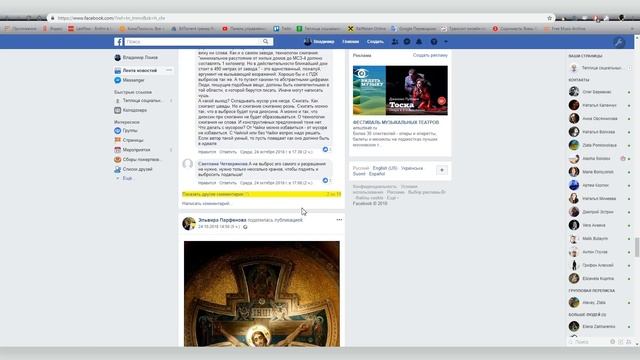This screenshot has height=360, width=640.
Task: Click Нравится under Светлана's comment
Action: tap(207, 183)
